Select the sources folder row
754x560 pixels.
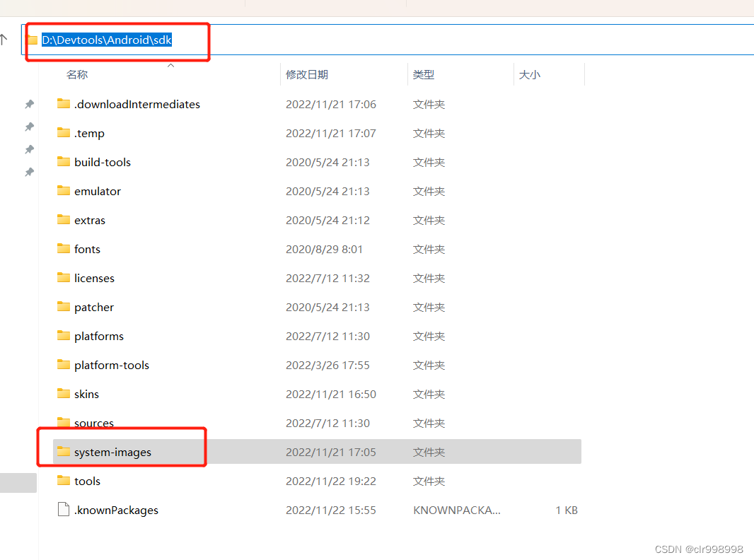tap(93, 423)
